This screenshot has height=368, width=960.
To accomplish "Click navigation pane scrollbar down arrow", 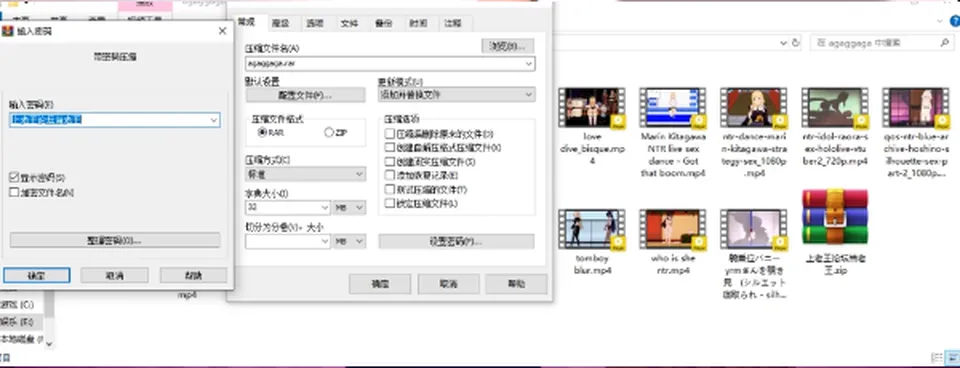I will [x=49, y=344].
